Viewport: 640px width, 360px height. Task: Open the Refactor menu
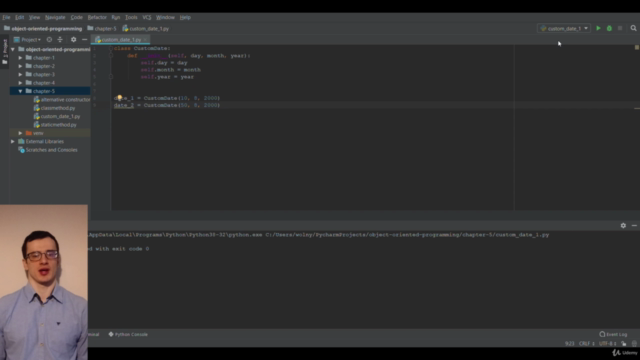point(97,17)
